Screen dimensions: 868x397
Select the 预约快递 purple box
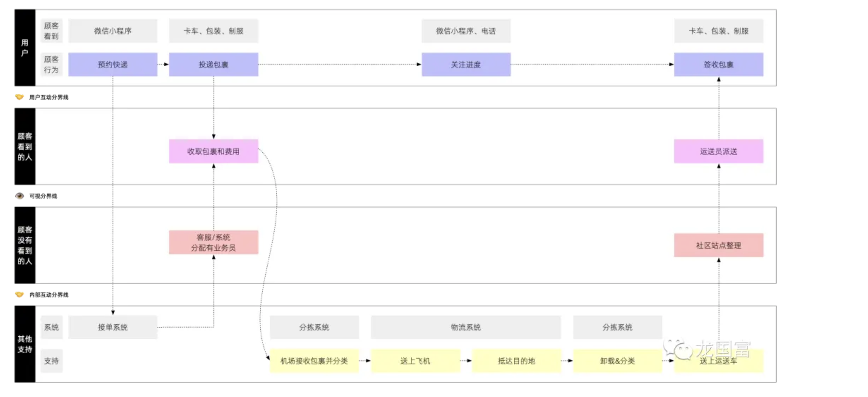click(113, 65)
